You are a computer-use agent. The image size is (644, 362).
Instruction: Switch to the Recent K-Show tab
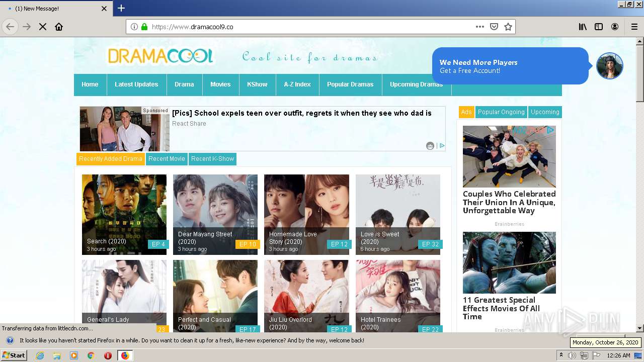[x=212, y=159]
